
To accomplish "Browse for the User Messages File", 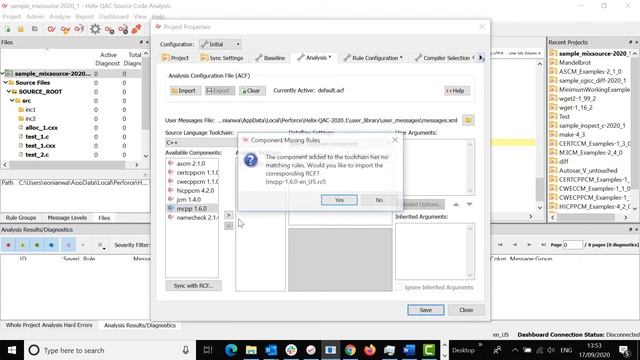I will [x=468, y=120].
